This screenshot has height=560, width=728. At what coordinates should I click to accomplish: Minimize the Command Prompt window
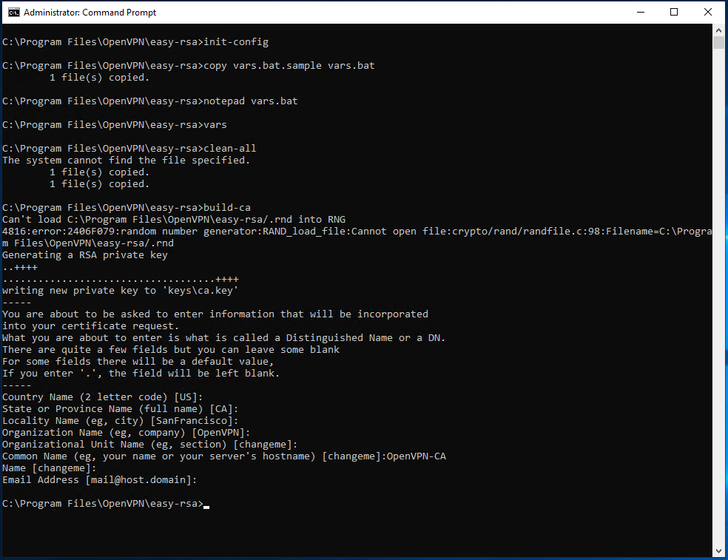tap(639, 13)
